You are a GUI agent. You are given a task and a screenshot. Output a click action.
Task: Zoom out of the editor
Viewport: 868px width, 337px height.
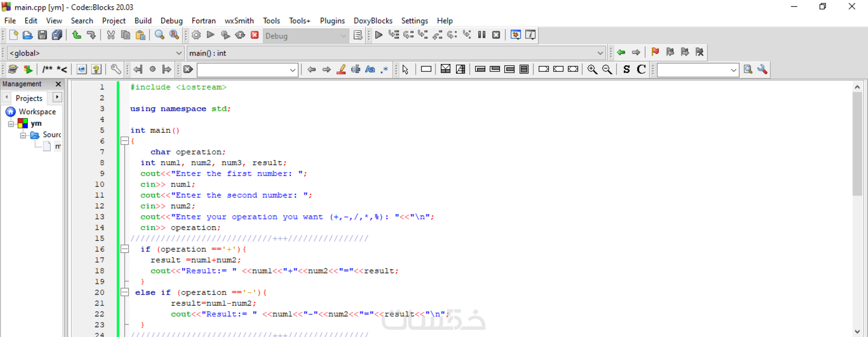click(x=607, y=70)
